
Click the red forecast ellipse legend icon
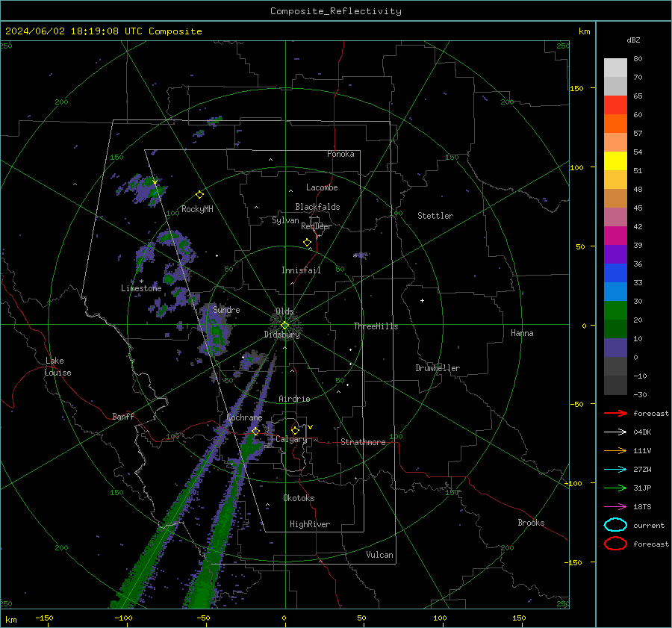[x=615, y=544]
